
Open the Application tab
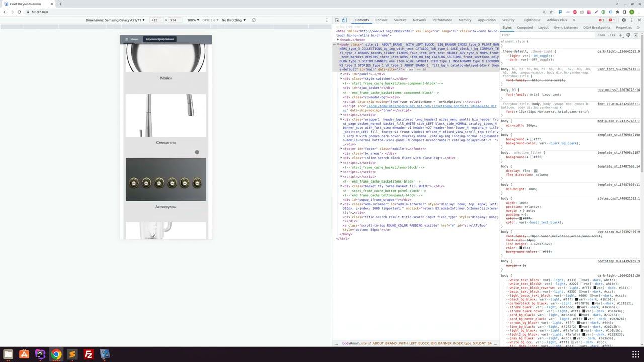pos(487,20)
